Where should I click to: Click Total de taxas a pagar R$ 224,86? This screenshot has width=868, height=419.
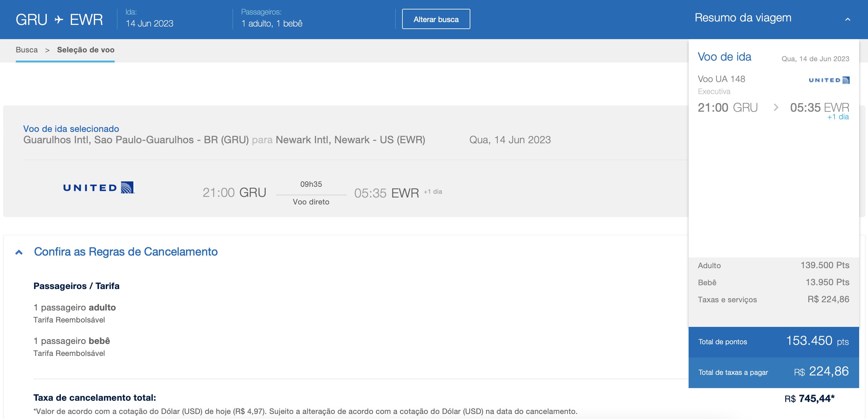click(774, 372)
